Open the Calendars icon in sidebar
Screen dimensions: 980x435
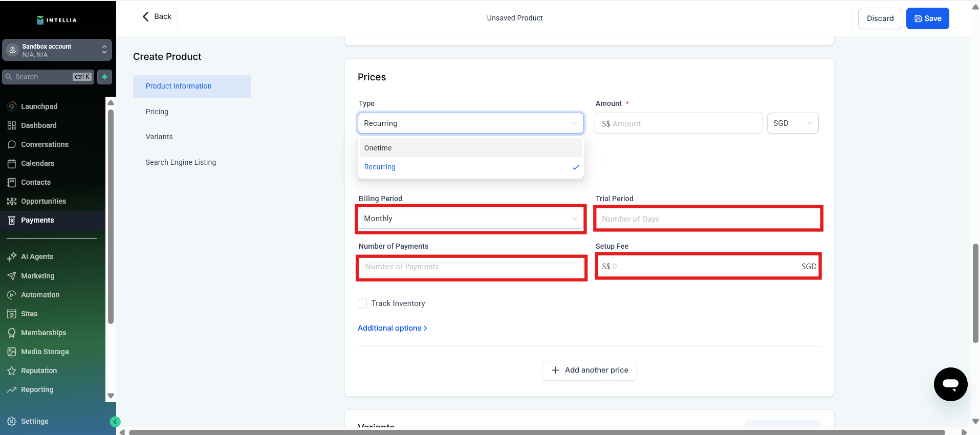12,163
